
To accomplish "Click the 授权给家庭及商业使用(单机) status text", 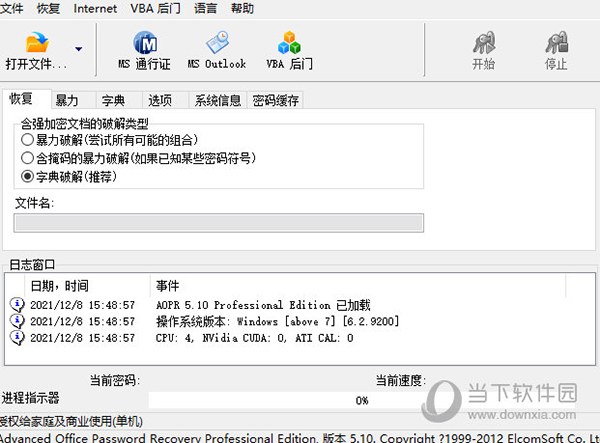I will point(71,422).
